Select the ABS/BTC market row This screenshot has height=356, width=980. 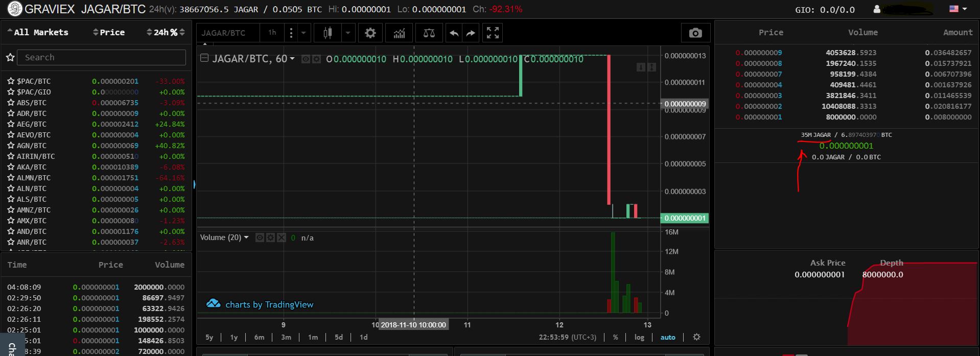pos(96,103)
